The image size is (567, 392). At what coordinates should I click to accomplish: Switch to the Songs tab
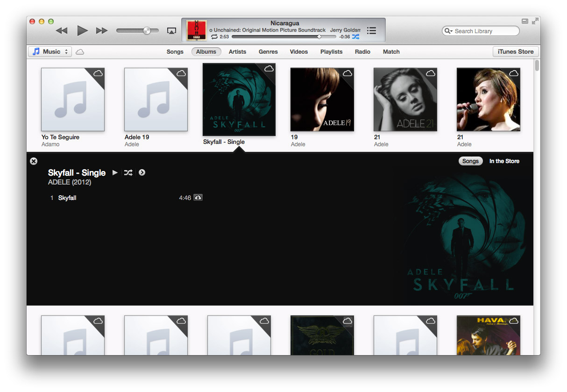coord(175,52)
